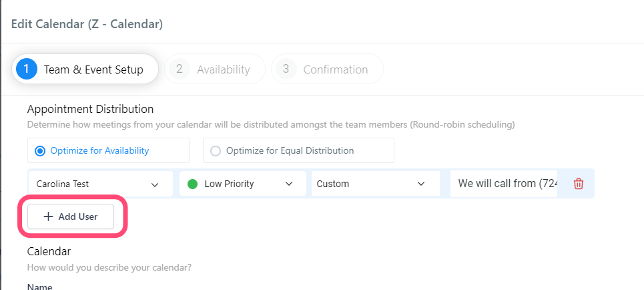This screenshot has width=644, height=290.
Task: Open the Team & Event Setup tab
Action: click(x=85, y=69)
